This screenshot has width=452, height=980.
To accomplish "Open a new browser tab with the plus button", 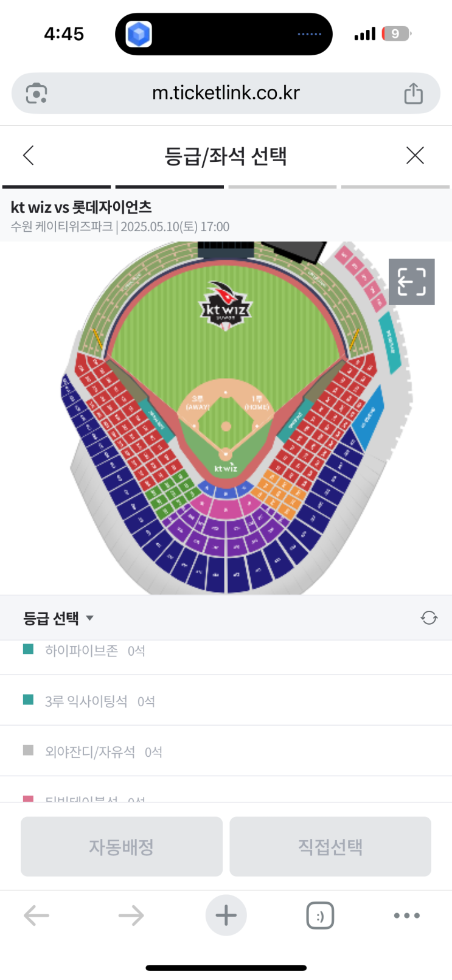I will point(226,915).
